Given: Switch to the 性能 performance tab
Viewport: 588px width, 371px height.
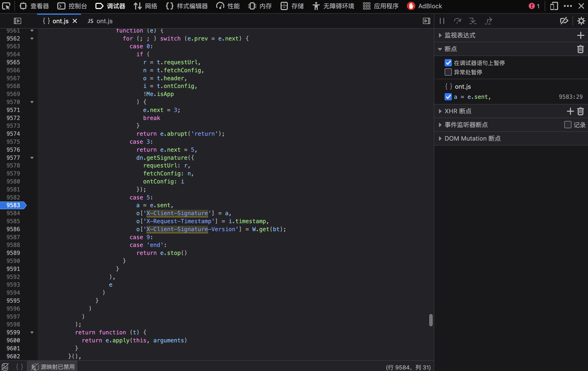Looking at the screenshot, I should pos(228,6).
